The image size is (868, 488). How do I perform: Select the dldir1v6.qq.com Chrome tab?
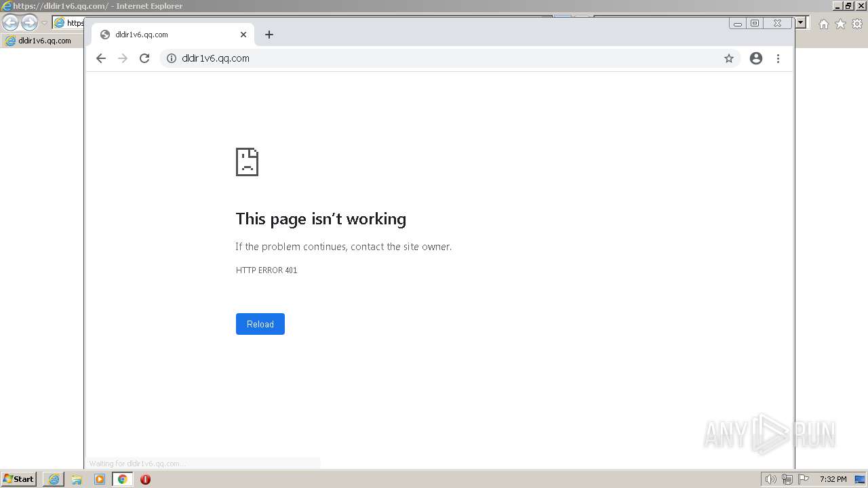click(x=173, y=35)
